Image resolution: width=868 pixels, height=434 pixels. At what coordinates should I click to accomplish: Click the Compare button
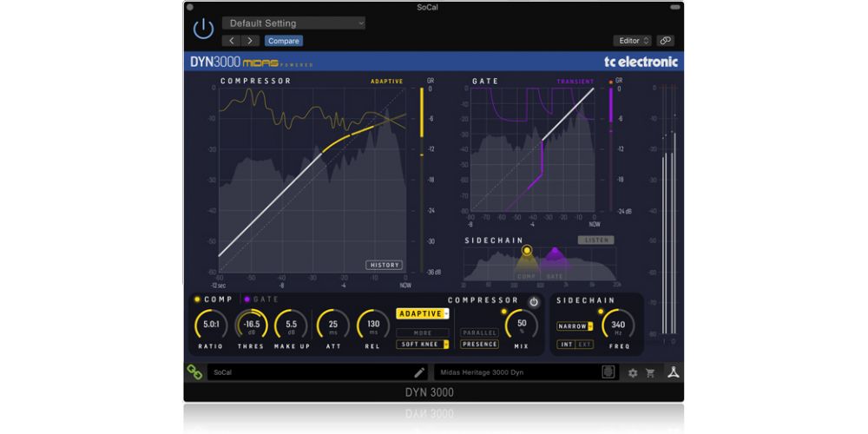[x=284, y=41]
